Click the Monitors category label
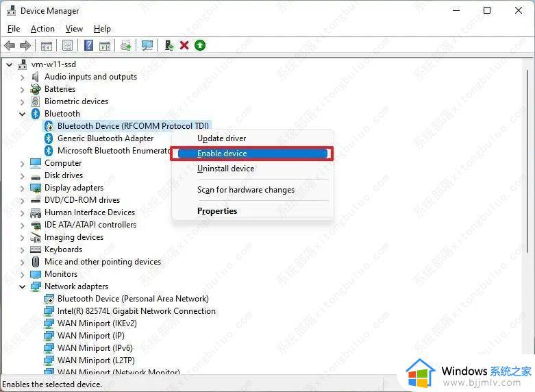535x392 pixels. (61, 274)
